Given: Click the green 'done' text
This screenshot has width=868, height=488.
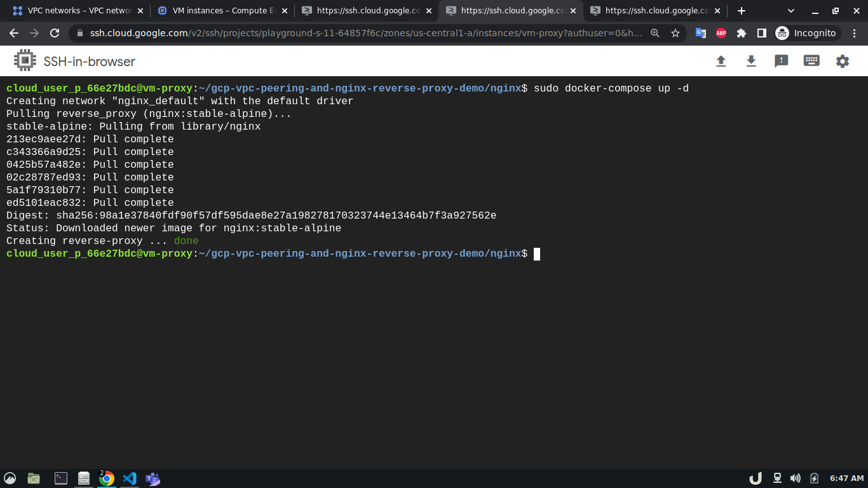Looking at the screenshot, I should (186, 241).
